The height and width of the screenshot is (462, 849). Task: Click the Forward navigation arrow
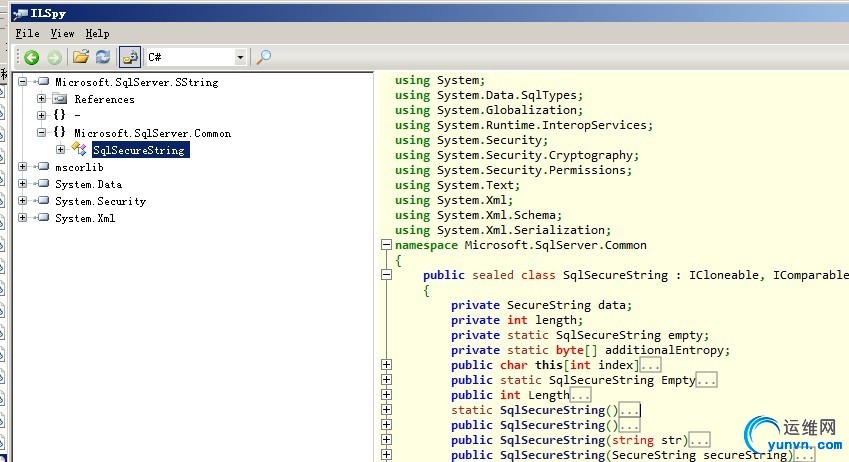54,58
